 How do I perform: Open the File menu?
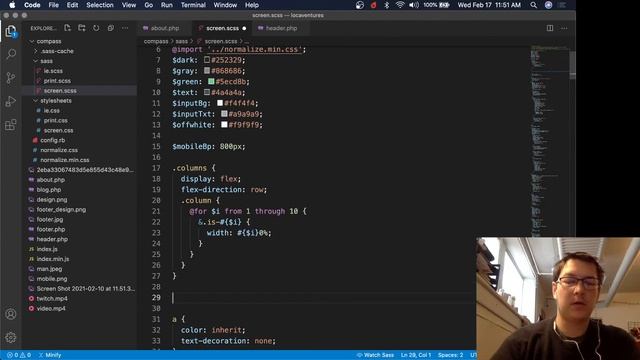53,5
